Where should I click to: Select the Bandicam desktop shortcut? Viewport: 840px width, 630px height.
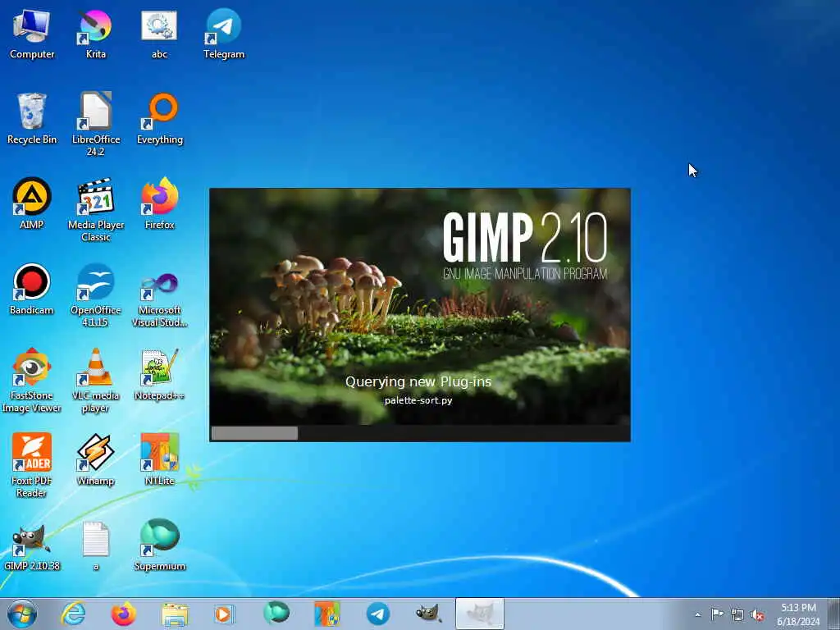pos(32,290)
